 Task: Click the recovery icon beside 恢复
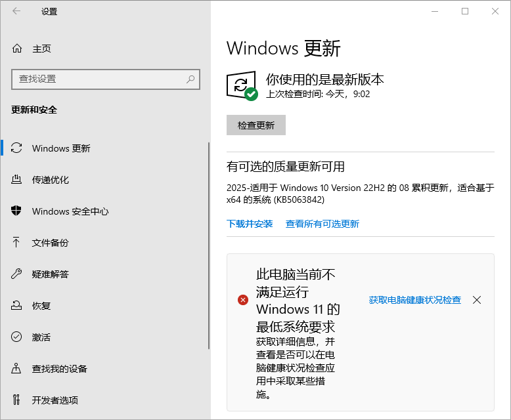point(16,305)
